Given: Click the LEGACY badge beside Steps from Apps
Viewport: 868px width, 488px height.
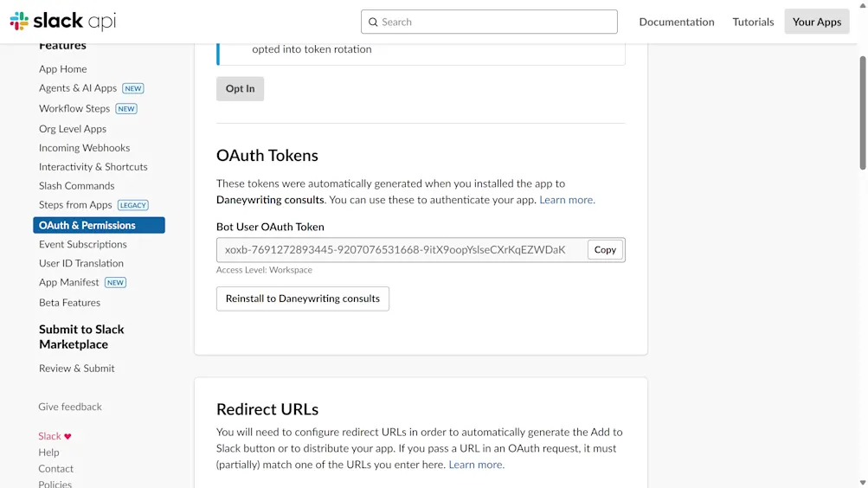Looking at the screenshot, I should click(133, 205).
